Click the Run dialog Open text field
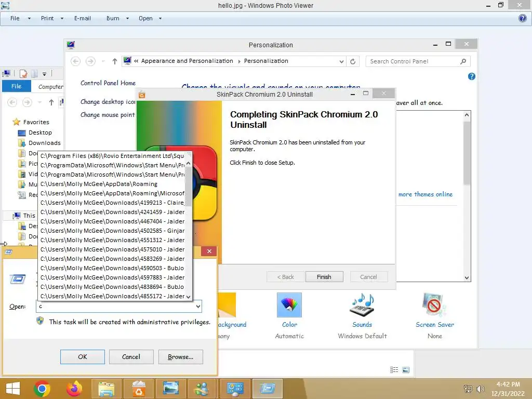 point(115,307)
